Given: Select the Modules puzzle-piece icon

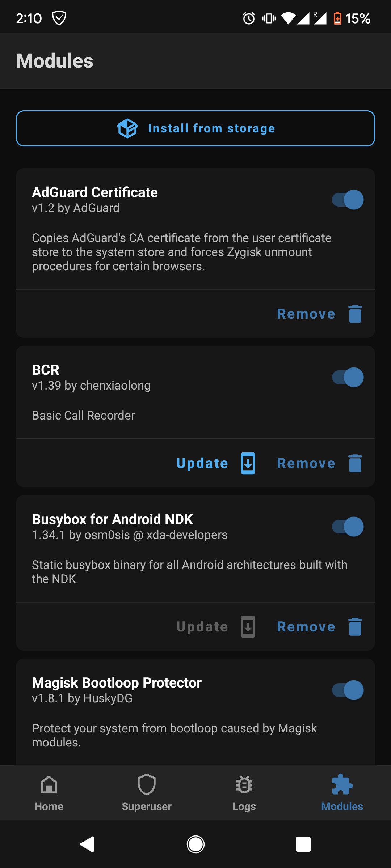Looking at the screenshot, I should point(342,785).
